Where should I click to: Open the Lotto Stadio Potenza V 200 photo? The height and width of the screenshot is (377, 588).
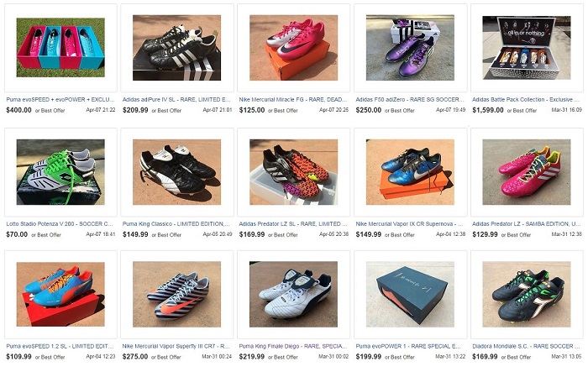[60, 172]
